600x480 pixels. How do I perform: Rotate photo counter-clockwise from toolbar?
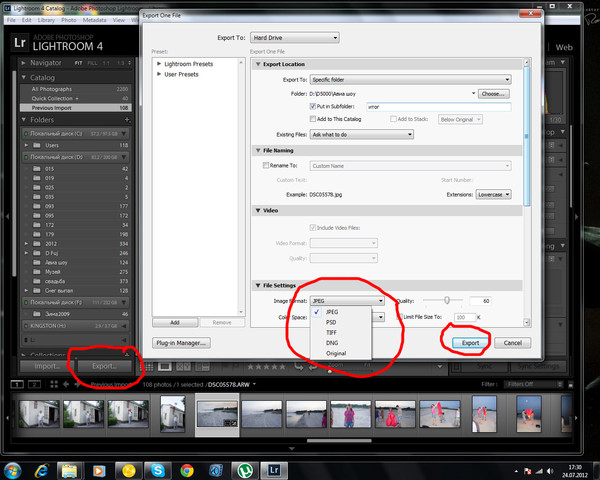click(298, 367)
